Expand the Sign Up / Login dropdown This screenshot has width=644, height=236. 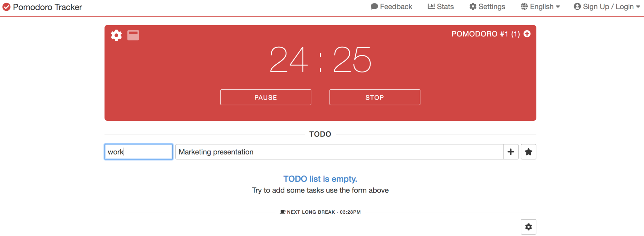(608, 6)
